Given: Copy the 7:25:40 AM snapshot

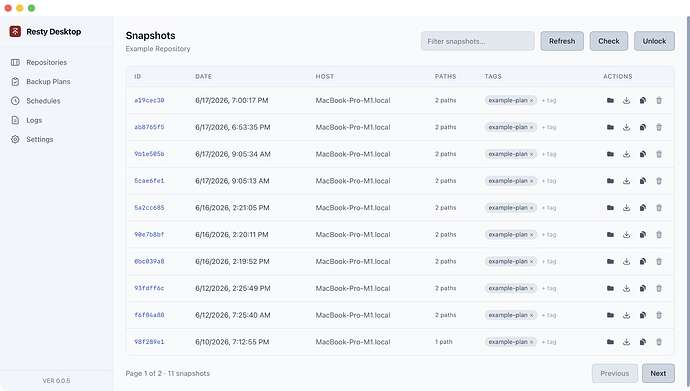Looking at the screenshot, I should pyautogui.click(x=643, y=315).
